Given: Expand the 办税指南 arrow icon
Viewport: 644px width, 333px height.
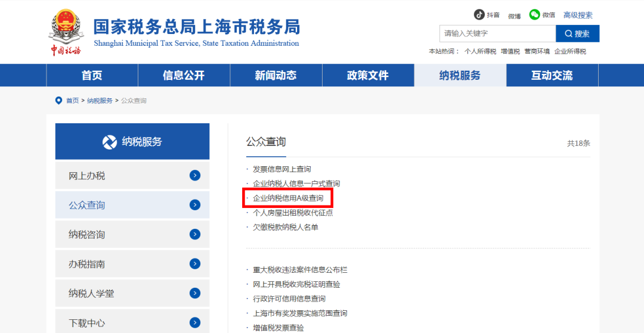Looking at the screenshot, I should [195, 264].
